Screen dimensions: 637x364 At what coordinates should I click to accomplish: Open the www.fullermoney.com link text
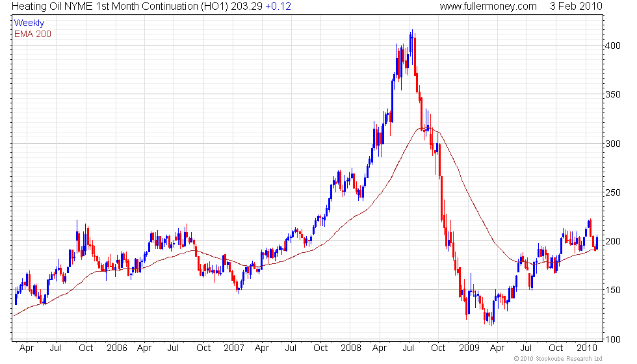click(x=488, y=6)
